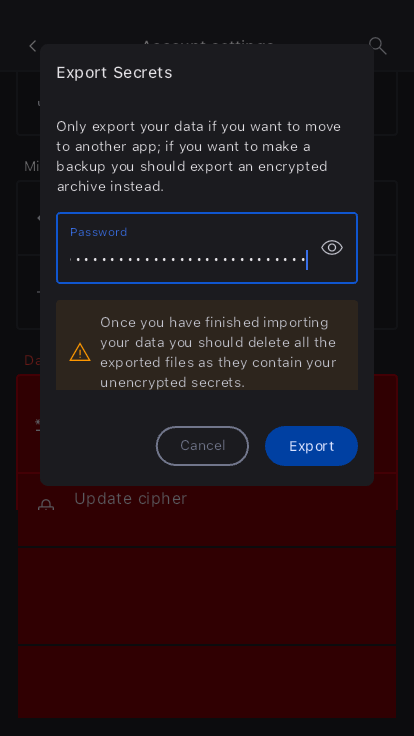Click the lock icon beside Update cipher
Screen dimensions: 414x736
(x=46, y=506)
